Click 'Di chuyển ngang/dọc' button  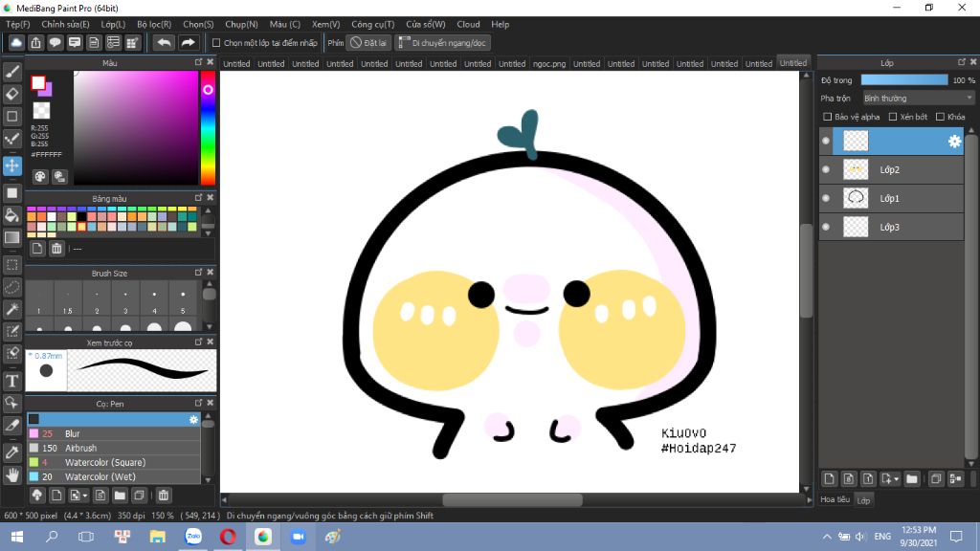click(442, 43)
